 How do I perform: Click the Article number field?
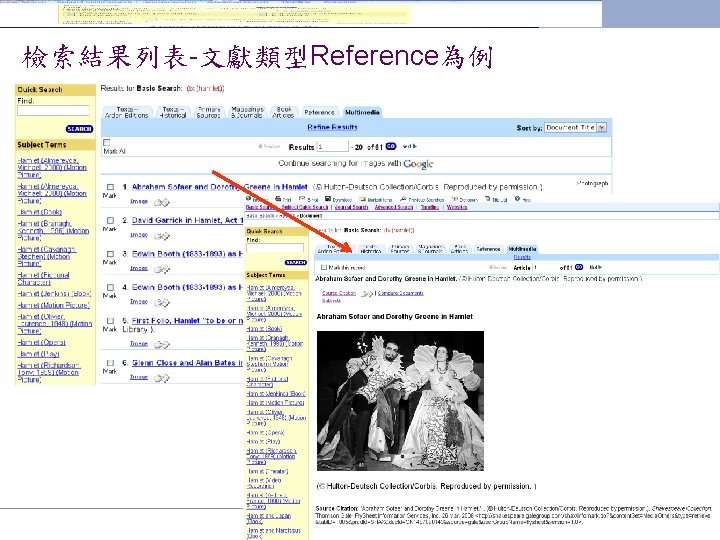545,267
